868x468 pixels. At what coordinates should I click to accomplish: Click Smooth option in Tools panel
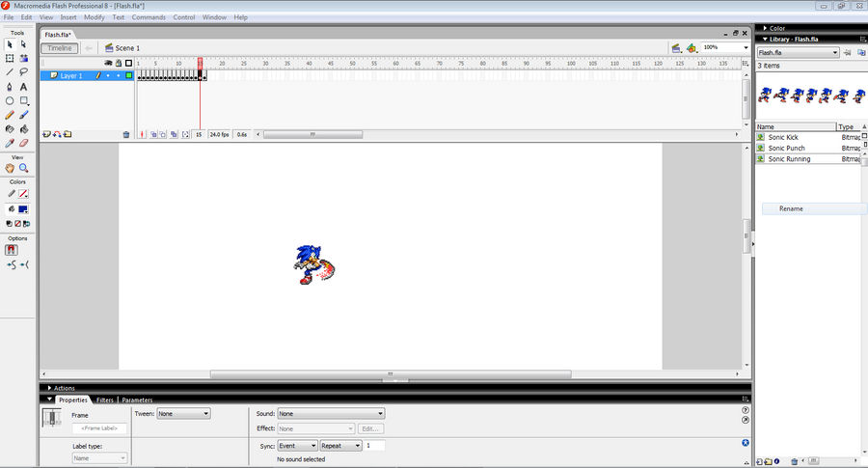tap(11, 264)
